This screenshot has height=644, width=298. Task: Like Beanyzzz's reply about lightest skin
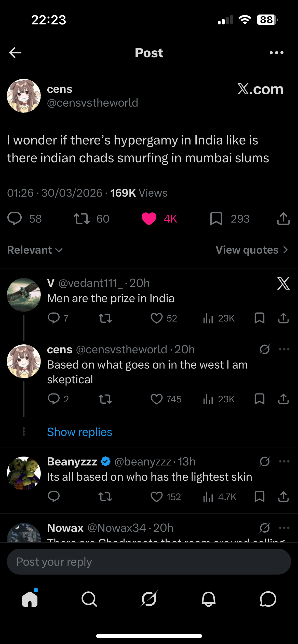(156, 496)
